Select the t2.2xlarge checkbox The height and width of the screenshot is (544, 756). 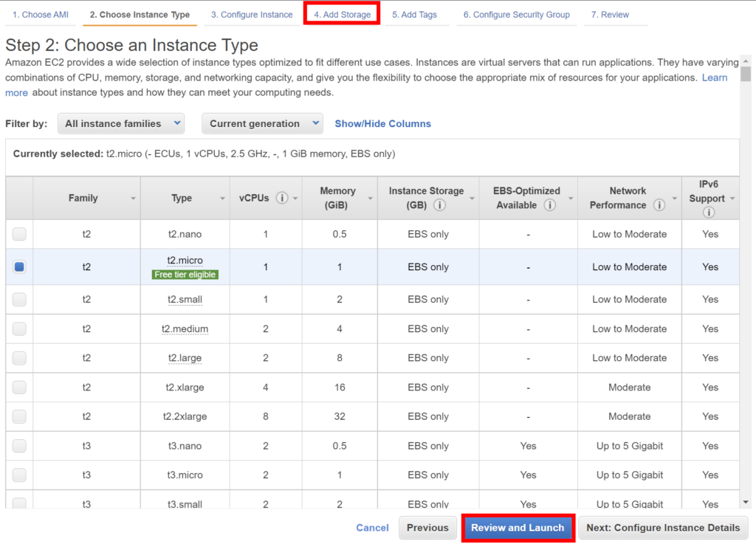coord(19,416)
